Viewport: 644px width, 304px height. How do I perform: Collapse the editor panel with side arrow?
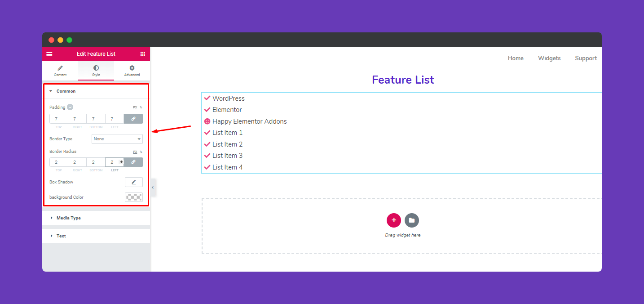(x=153, y=187)
